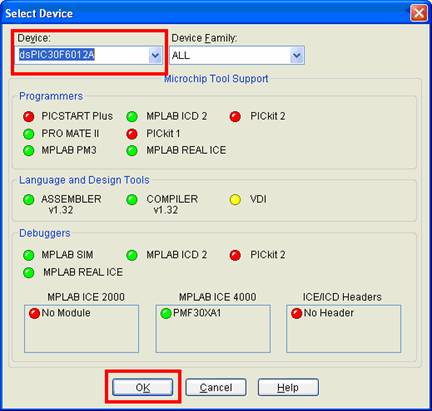Click the green ASSEMBLER v1.32 indicator

29,200
